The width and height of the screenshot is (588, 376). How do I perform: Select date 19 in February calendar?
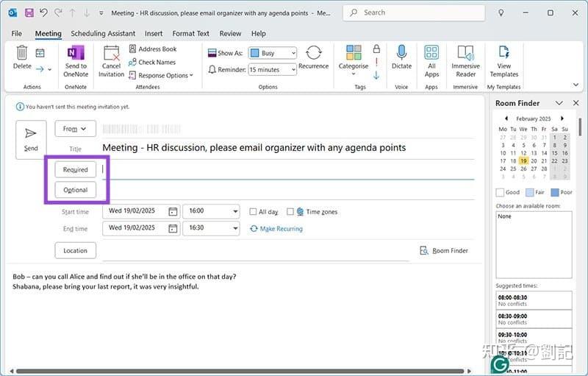coord(523,160)
